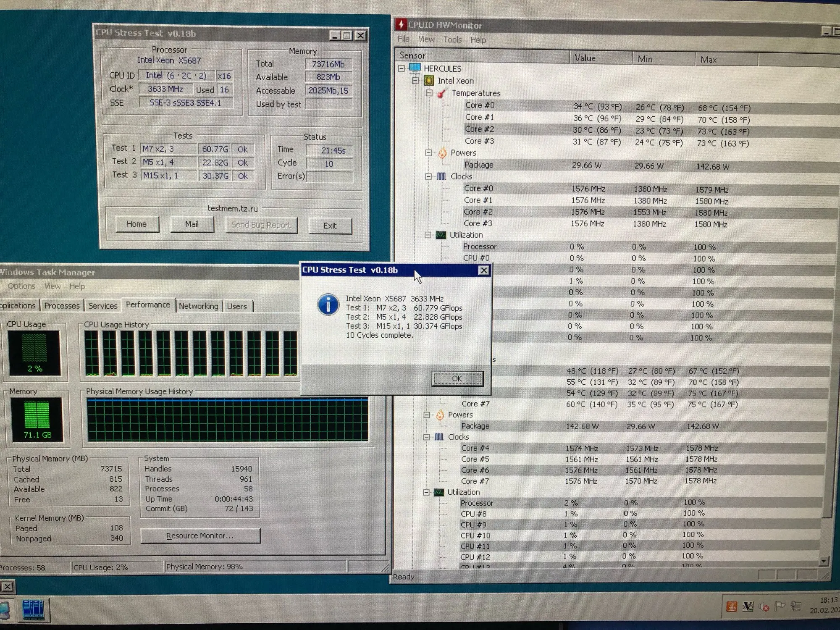The width and height of the screenshot is (840, 630).
Task: Click the first Utilization graph icon
Action: [441, 235]
